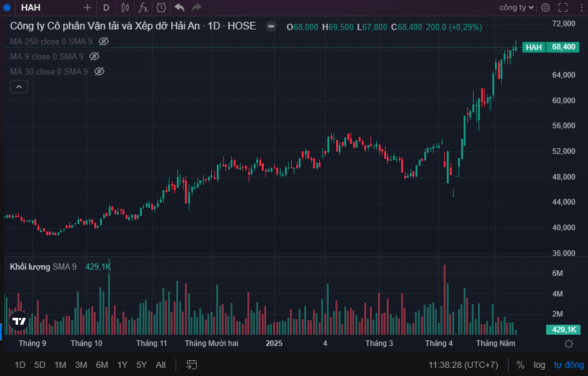Click the Tháng Năm time axis label

click(x=496, y=343)
